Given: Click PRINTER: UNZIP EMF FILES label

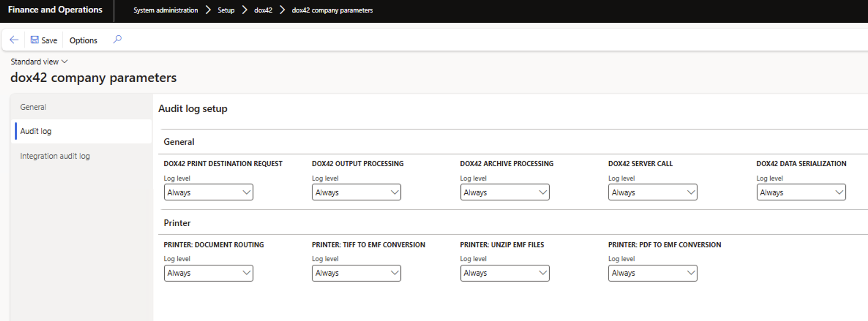Looking at the screenshot, I should pyautogui.click(x=502, y=245).
